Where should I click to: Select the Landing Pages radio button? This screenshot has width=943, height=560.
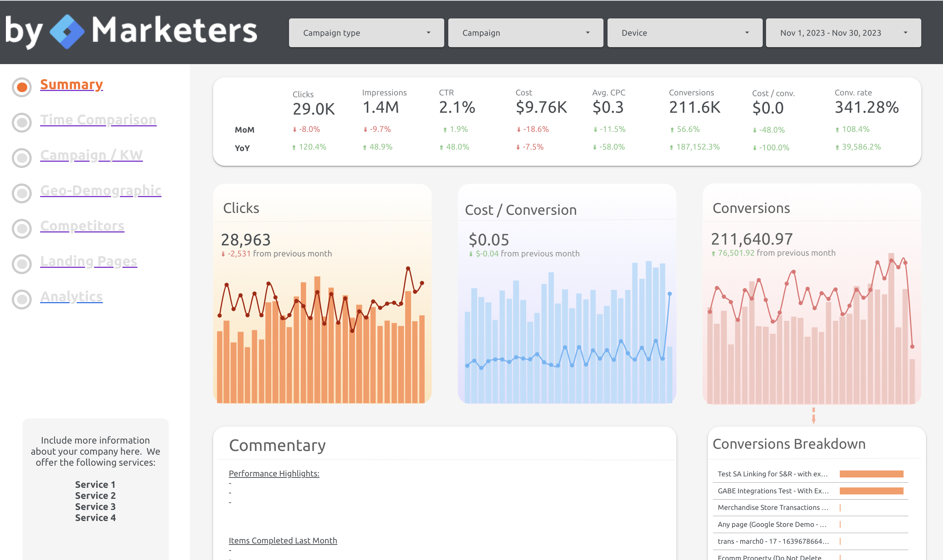pyautogui.click(x=22, y=264)
